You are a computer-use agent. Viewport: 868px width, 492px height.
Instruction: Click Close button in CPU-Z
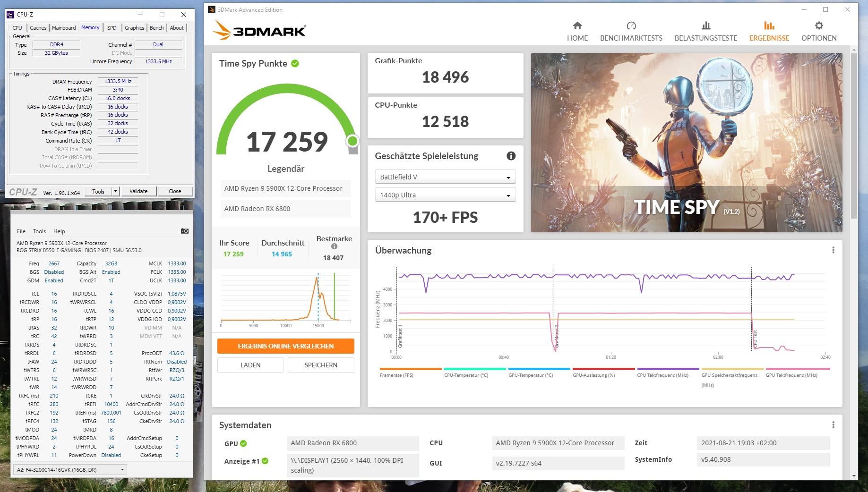click(x=175, y=191)
